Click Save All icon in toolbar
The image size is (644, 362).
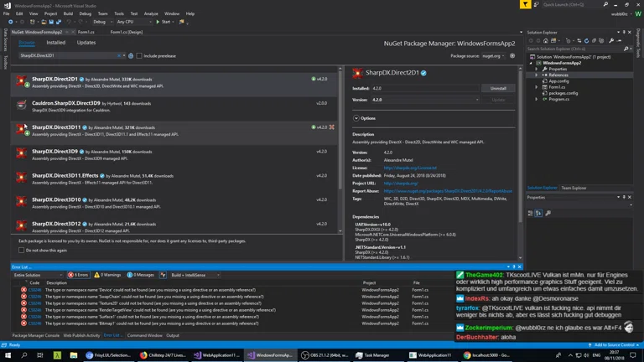click(59, 22)
